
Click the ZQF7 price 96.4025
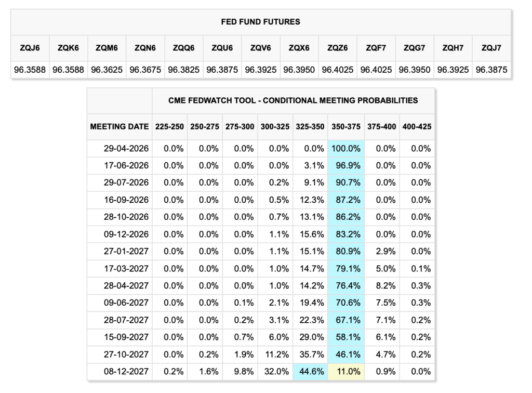376,69
